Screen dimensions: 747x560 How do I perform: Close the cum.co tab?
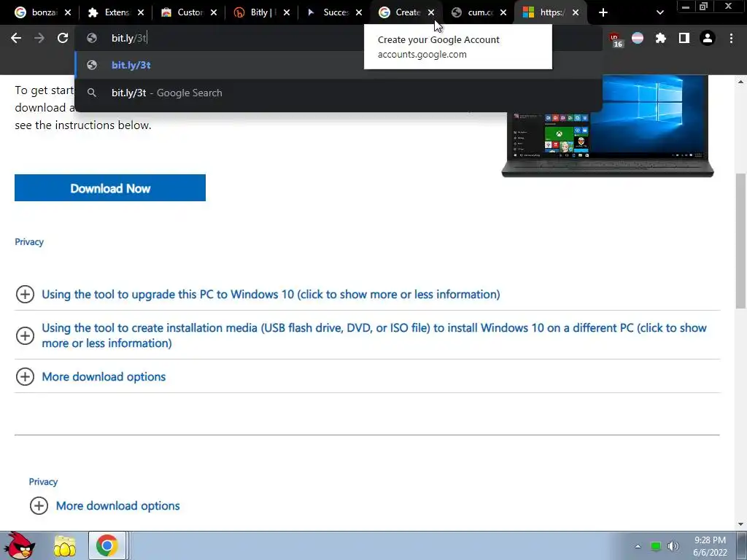(503, 12)
